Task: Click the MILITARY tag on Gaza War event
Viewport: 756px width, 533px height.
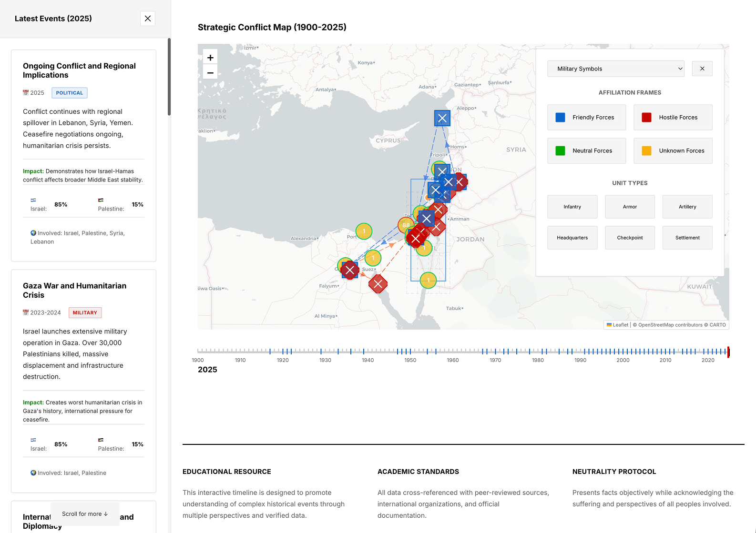Action: click(x=85, y=313)
